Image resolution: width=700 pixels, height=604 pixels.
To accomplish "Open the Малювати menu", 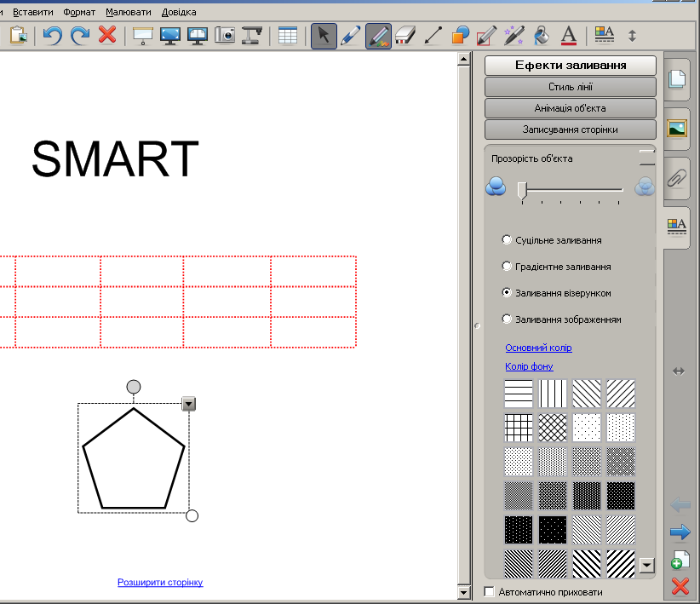I will 129,12.
